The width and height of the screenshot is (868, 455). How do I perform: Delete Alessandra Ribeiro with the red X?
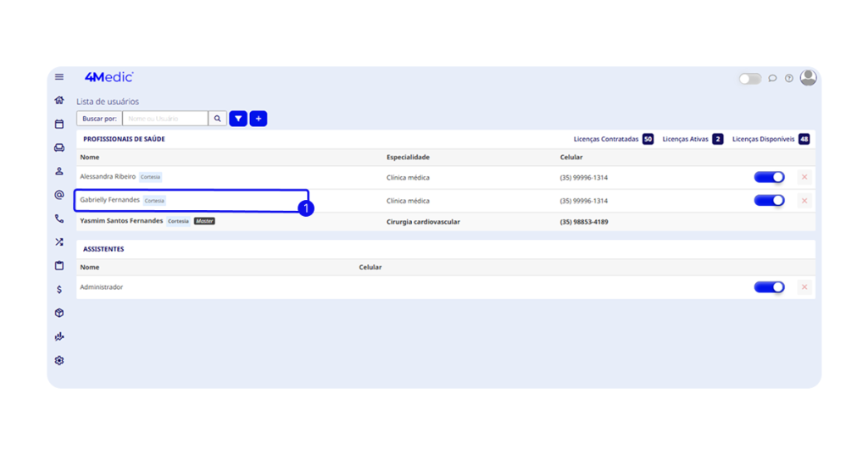click(x=804, y=177)
